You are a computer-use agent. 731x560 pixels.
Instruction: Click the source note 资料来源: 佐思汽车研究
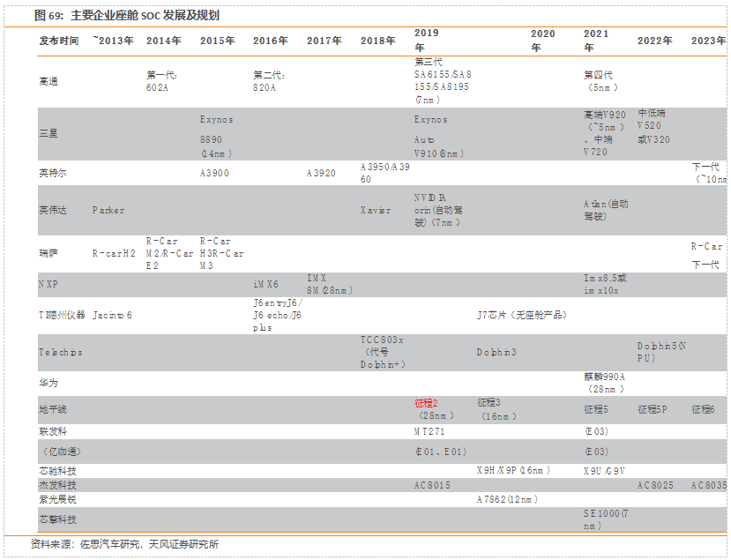(124, 544)
